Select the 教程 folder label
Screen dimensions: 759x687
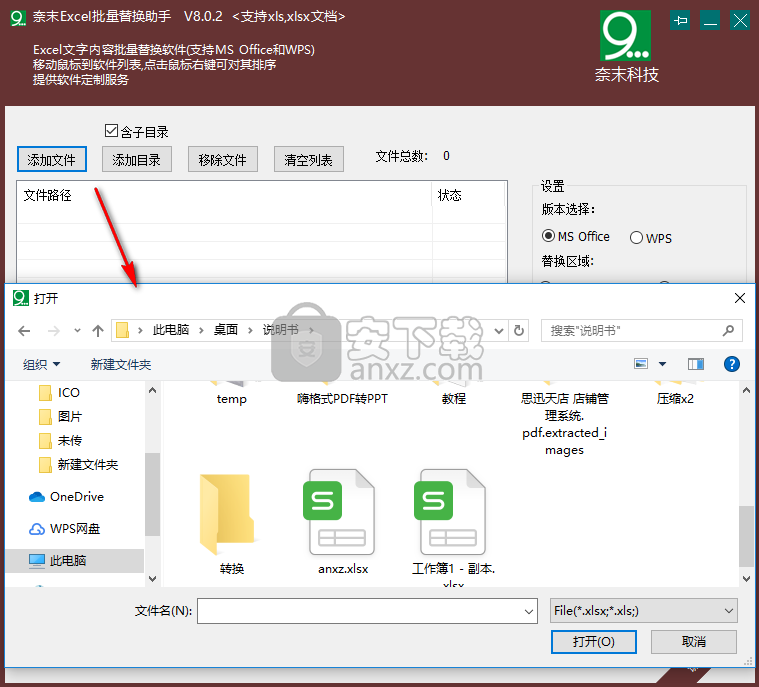(454, 399)
